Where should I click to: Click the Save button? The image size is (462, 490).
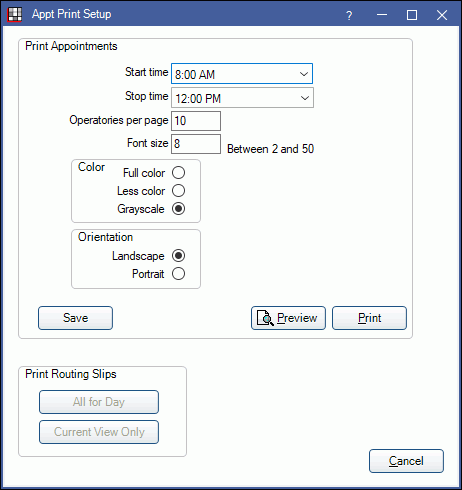click(x=75, y=318)
